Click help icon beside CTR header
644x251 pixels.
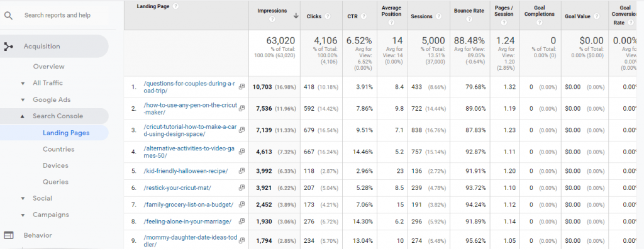tap(363, 16)
